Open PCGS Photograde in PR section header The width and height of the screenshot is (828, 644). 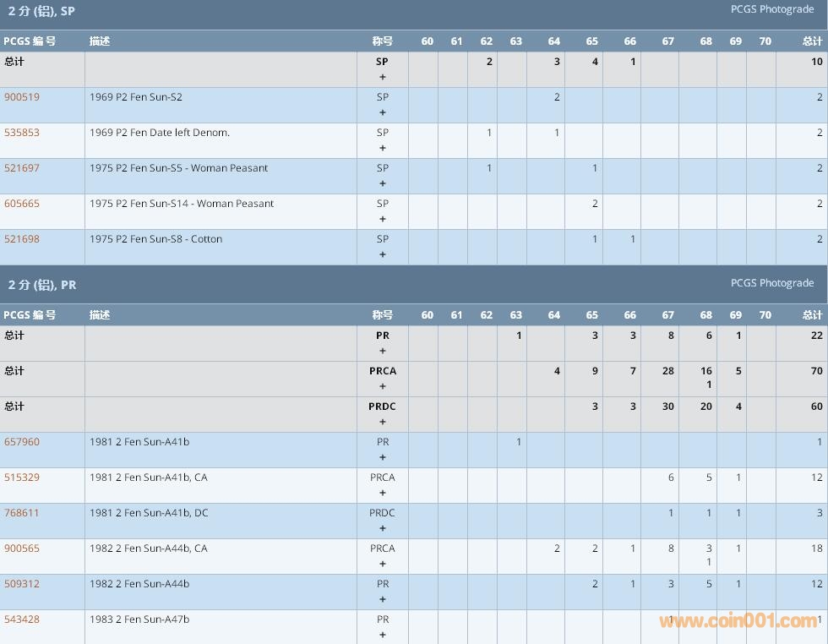pos(772,283)
